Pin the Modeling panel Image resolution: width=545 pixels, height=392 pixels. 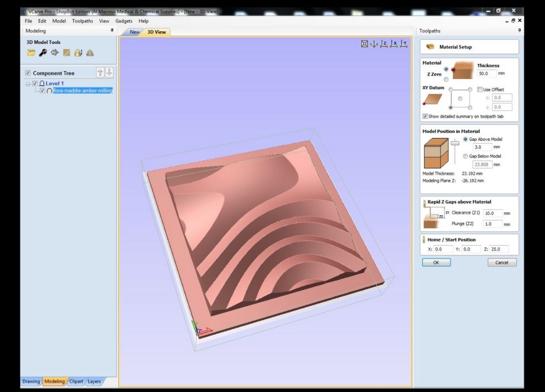pyautogui.click(x=112, y=31)
